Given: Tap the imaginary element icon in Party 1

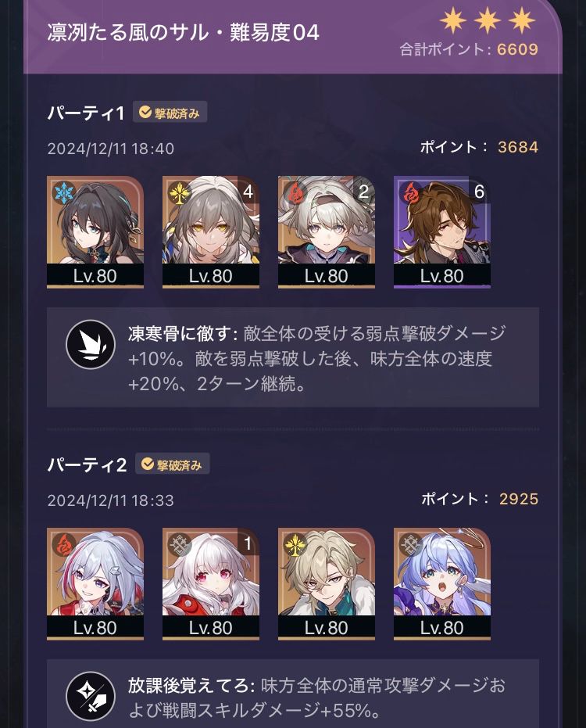Looking at the screenshot, I should 180,192.
